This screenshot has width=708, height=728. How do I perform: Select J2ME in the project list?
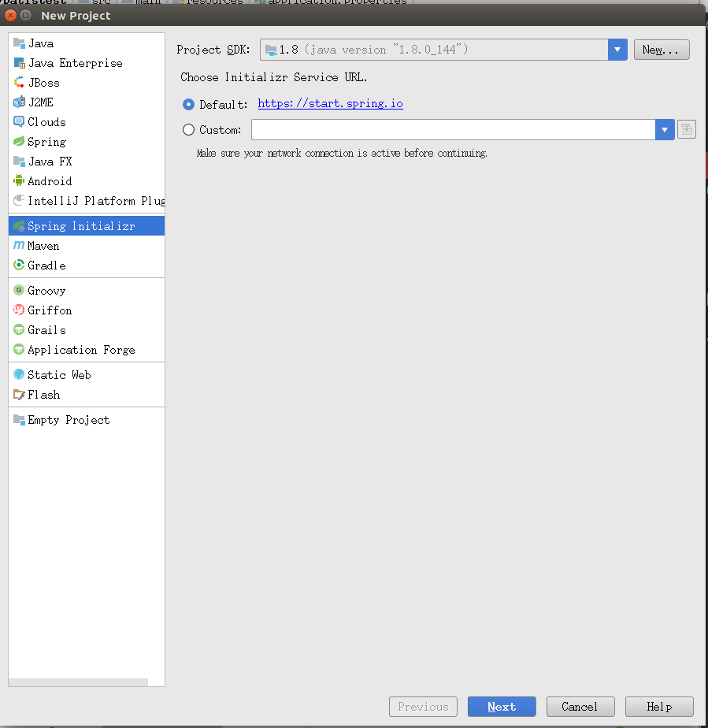pyautogui.click(x=41, y=102)
